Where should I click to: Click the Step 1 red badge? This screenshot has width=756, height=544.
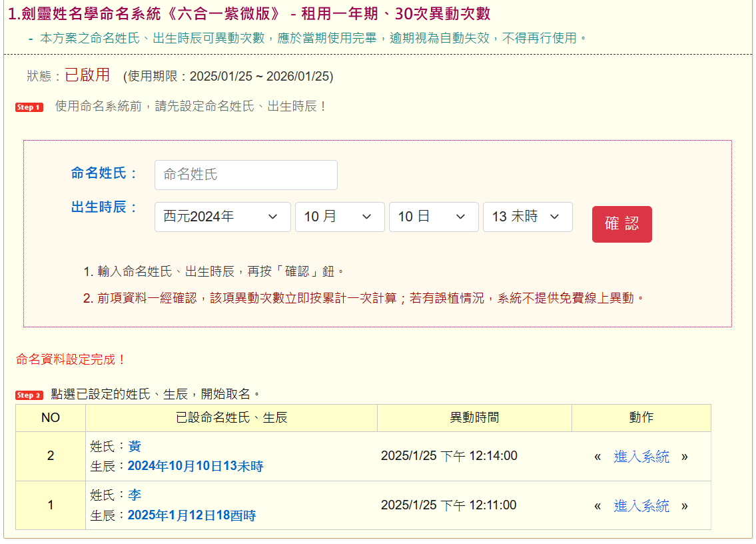click(29, 107)
